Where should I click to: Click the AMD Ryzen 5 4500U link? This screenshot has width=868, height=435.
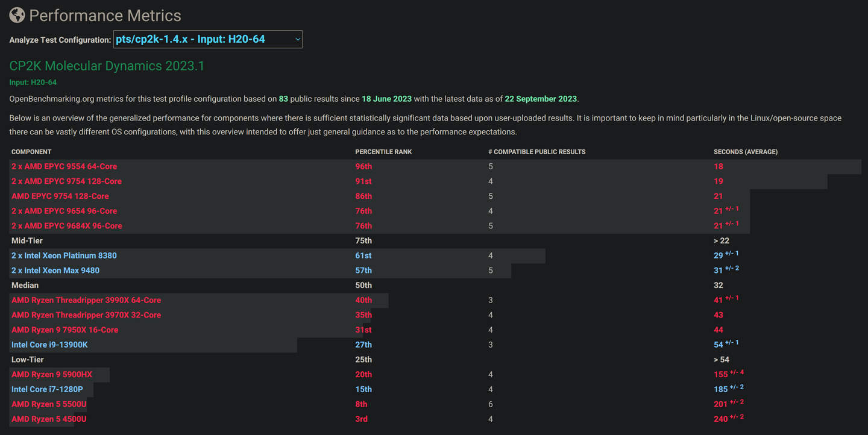(x=49, y=419)
